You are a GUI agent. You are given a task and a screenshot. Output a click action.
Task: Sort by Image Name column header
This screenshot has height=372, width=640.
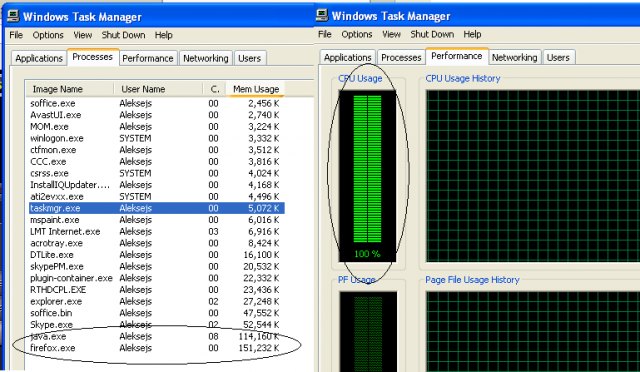click(69, 89)
